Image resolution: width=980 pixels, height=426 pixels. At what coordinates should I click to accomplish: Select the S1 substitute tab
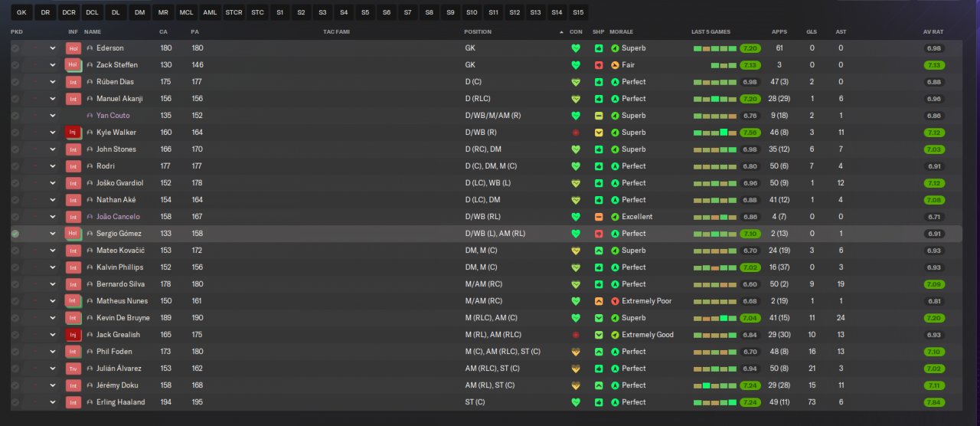click(x=279, y=13)
